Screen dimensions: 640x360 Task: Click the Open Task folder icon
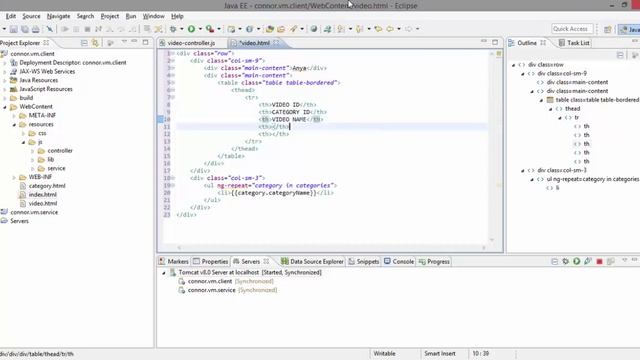tap(281, 29)
